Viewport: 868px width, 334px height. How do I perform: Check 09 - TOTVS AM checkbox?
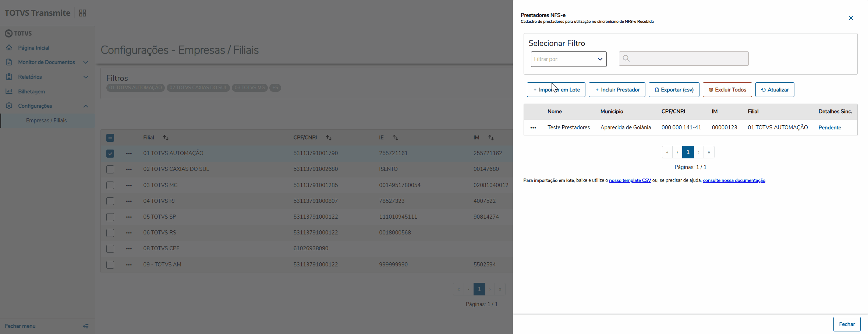(110, 265)
